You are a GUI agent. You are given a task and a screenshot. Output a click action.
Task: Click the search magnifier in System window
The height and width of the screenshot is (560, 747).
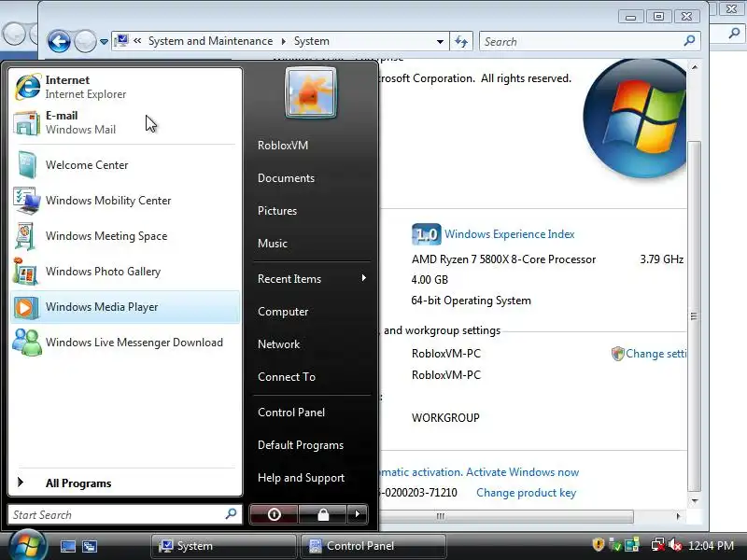[x=689, y=40]
